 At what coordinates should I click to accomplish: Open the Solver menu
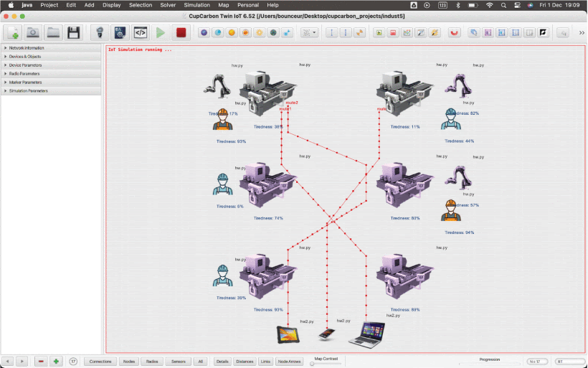point(168,5)
